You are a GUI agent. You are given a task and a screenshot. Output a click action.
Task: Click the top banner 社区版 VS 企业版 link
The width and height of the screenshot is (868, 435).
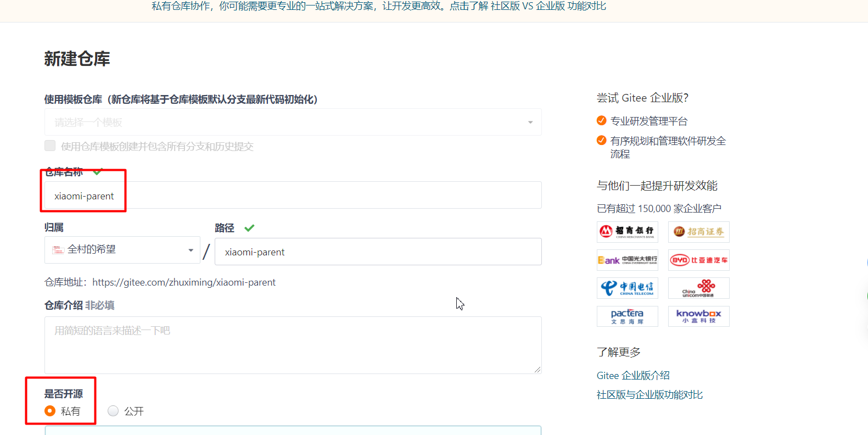click(548, 6)
